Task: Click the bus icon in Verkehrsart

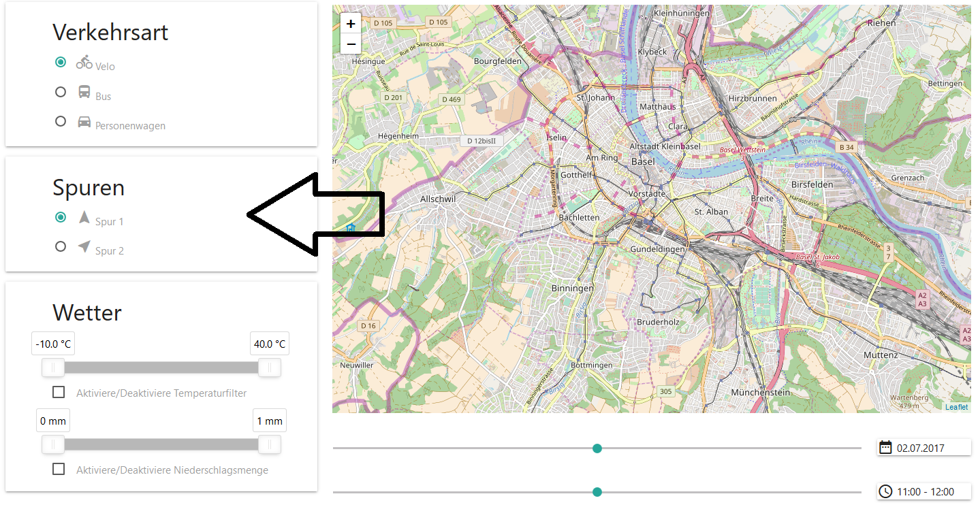Action: pos(84,92)
